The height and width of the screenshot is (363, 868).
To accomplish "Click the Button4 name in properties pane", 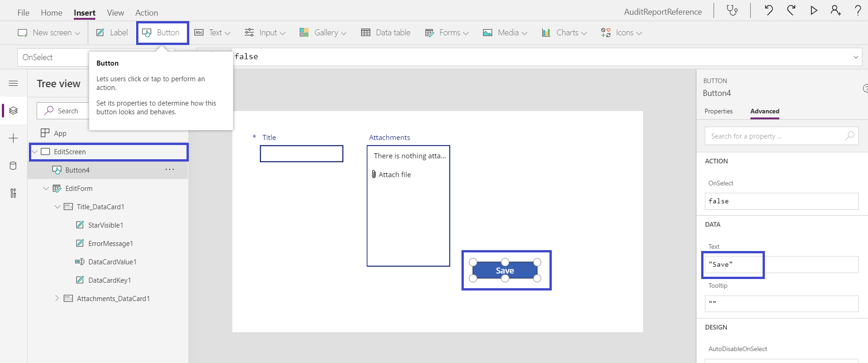I will pyautogui.click(x=717, y=93).
